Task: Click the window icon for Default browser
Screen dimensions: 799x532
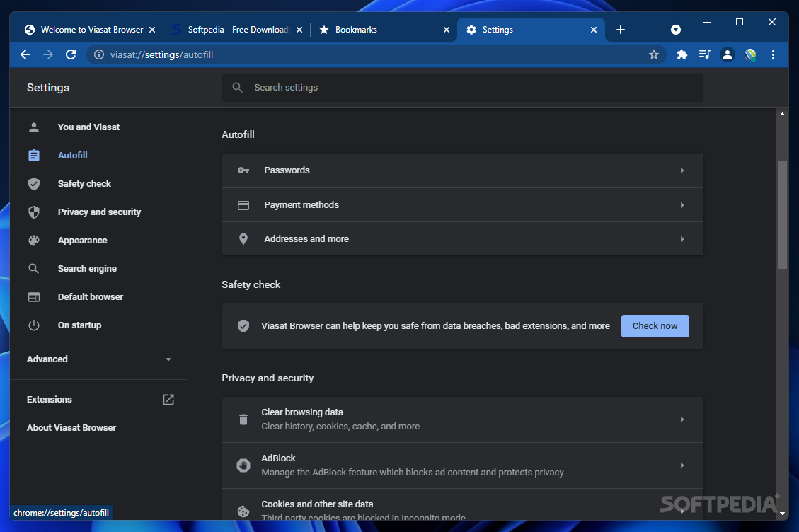Action: (34, 296)
